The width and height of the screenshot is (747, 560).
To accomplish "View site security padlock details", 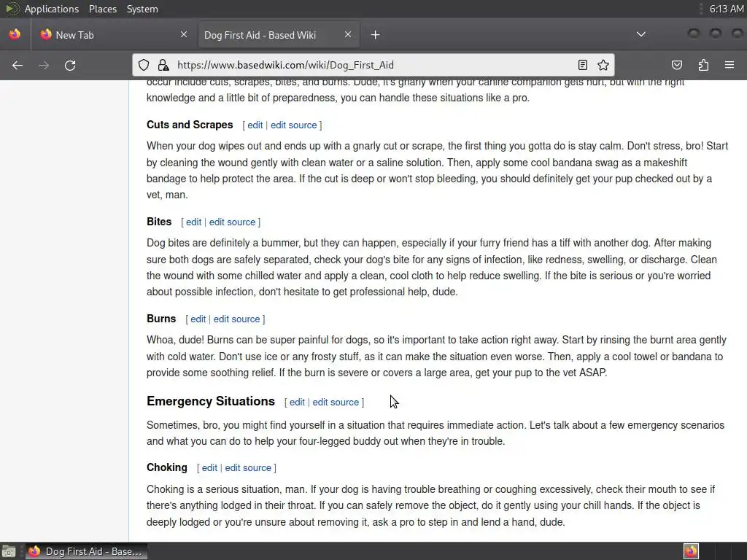I will pos(163,65).
